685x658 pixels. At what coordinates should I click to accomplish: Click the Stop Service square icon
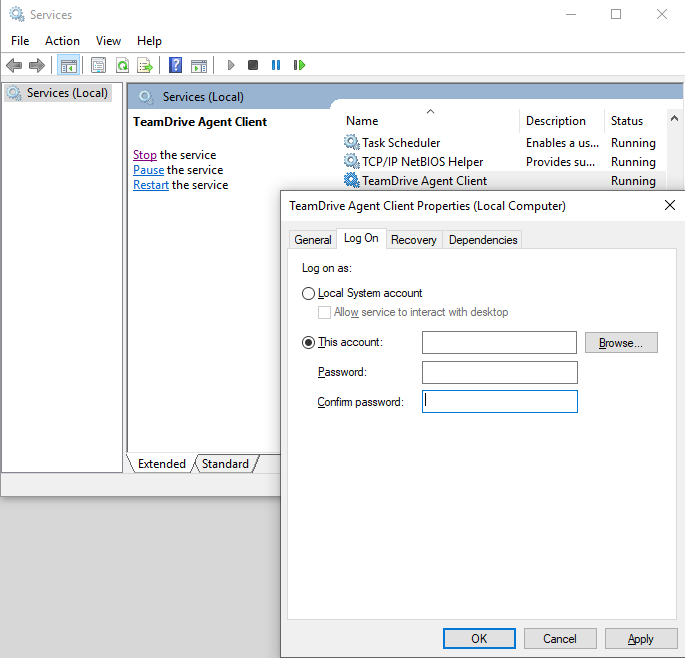click(253, 65)
